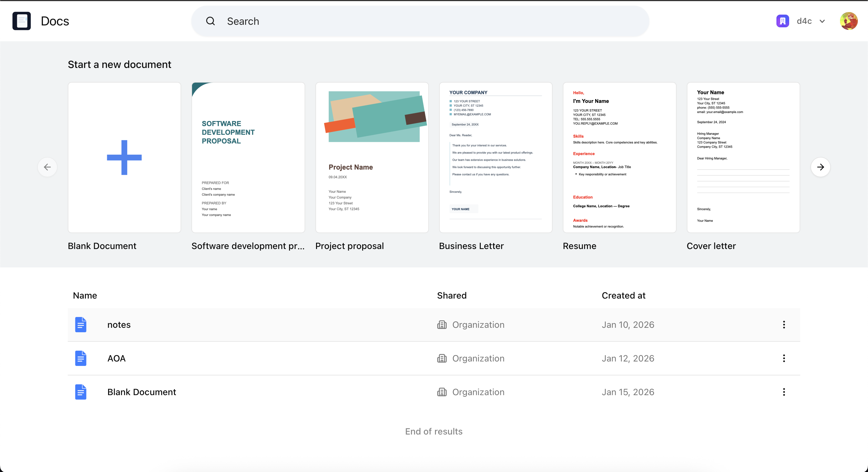Click the purple organization building icon

tap(782, 21)
